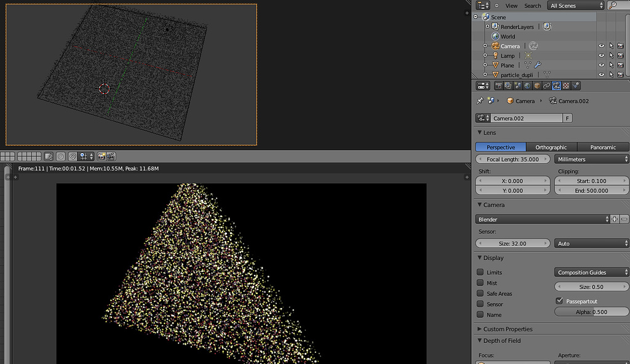Click the display Size 0.50 field
Viewport: 630px width, 364px height.
(x=591, y=287)
